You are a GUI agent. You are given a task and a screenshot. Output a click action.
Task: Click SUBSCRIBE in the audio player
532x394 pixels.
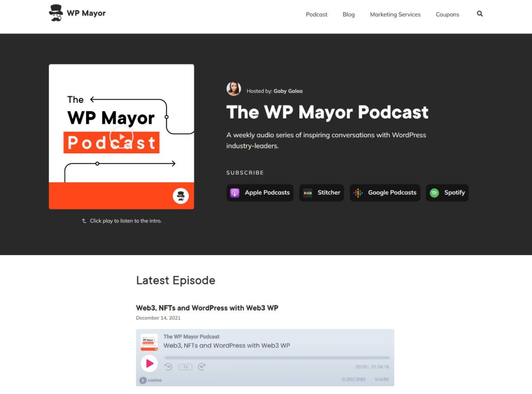(354, 379)
